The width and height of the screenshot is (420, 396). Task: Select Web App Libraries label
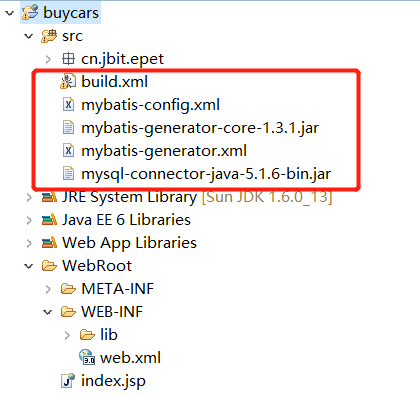tap(129, 243)
